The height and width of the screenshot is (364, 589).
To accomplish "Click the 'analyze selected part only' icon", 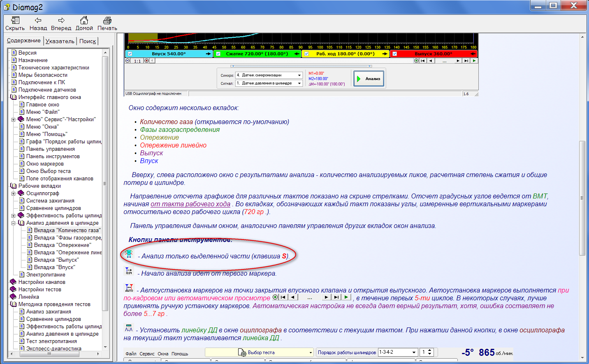I will click(x=129, y=253).
